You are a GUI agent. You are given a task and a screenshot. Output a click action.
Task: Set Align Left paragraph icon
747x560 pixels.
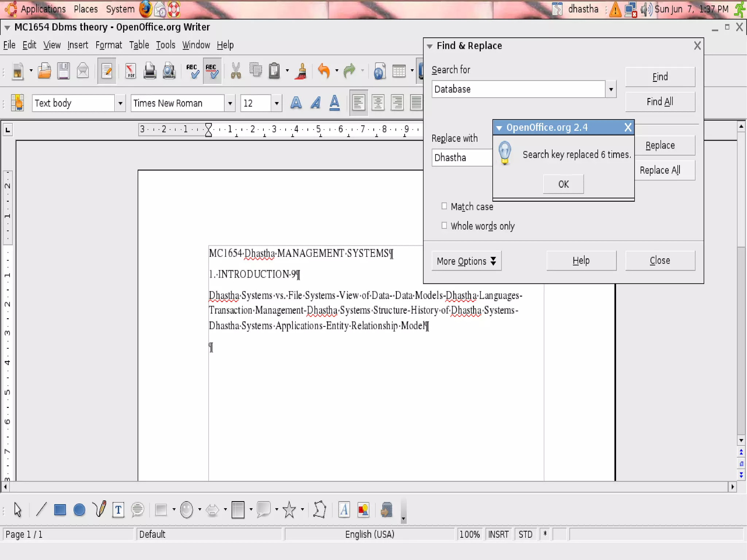click(359, 103)
